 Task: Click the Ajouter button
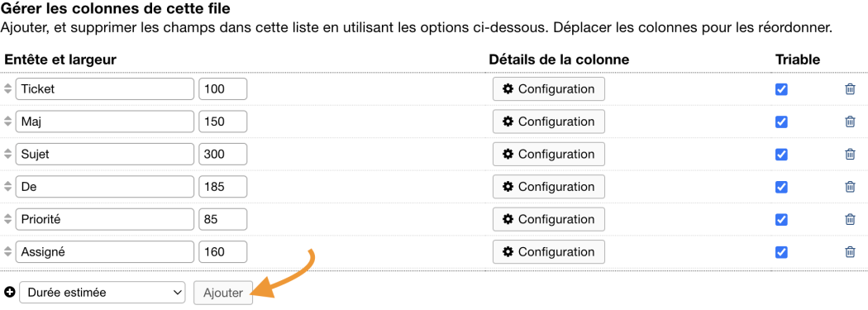point(223,293)
